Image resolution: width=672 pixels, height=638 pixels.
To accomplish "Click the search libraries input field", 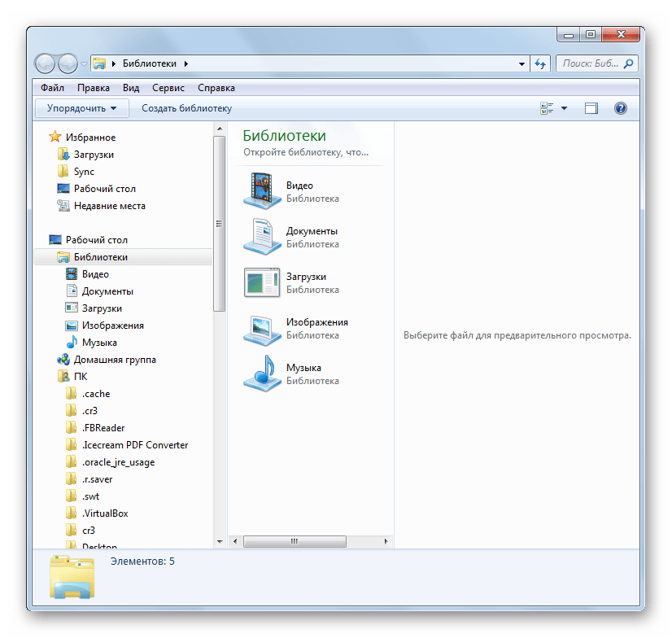I will tap(590, 63).
